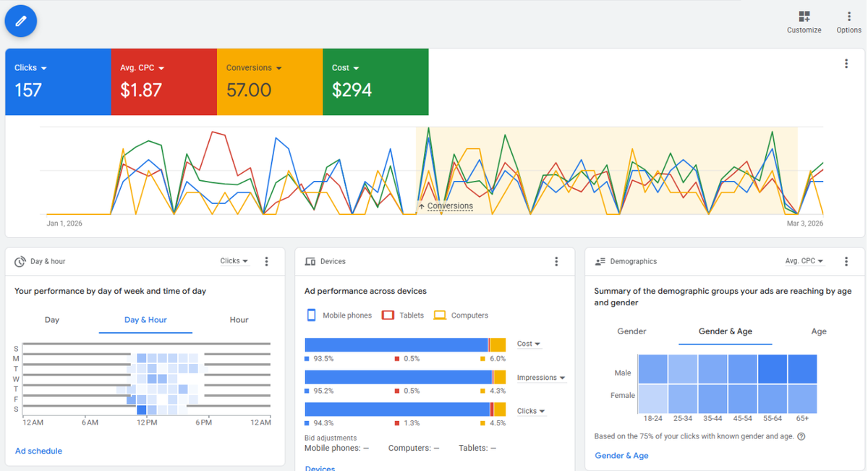Open the Cost dropdown in the Devices card

(528, 344)
